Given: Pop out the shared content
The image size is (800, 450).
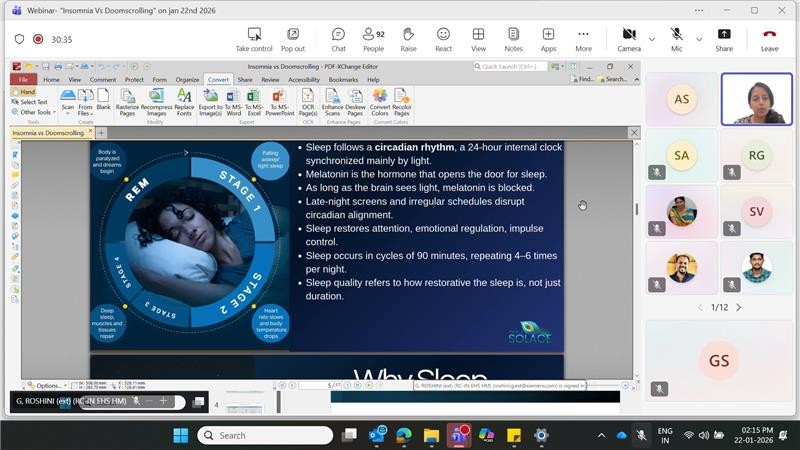Looking at the screenshot, I should [293, 39].
